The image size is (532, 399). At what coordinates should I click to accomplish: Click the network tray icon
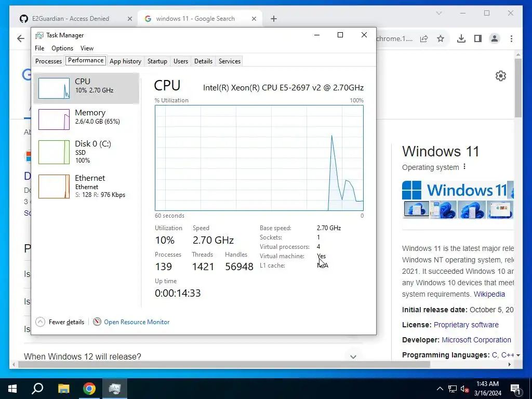[453, 389]
